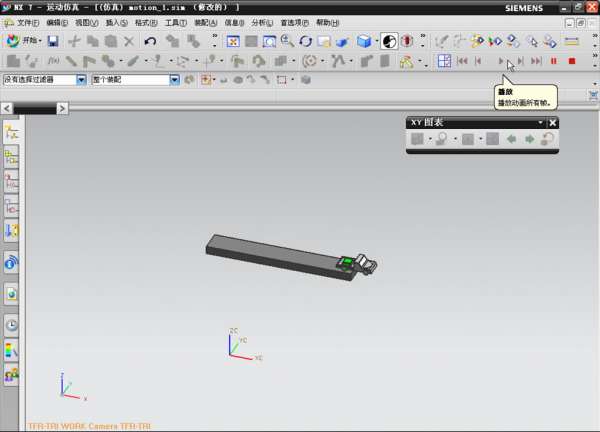Open the globe web browser sidebar icon
Viewport: 600px width, 432px height.
click(11, 294)
